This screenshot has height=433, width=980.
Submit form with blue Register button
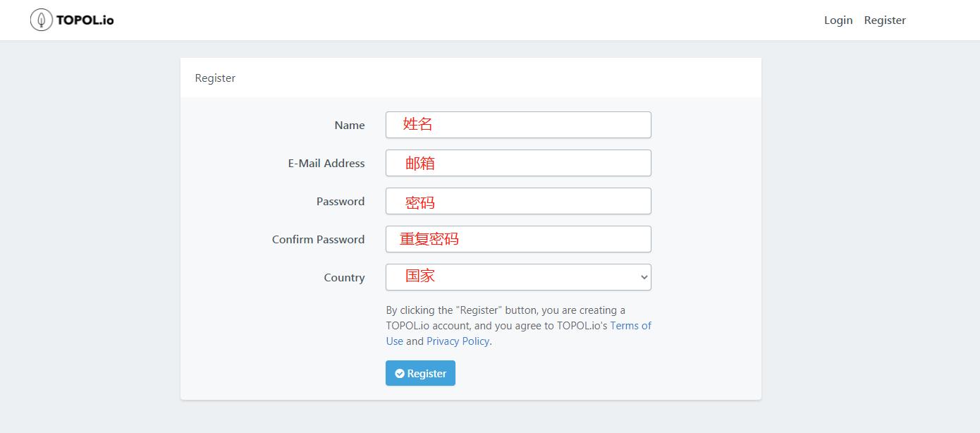point(420,373)
